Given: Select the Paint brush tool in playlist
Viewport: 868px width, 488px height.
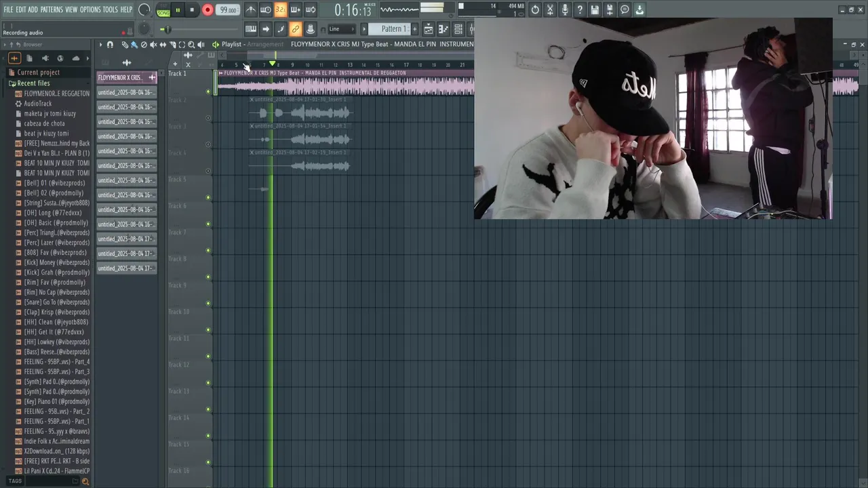Looking at the screenshot, I should pyautogui.click(x=134, y=45).
